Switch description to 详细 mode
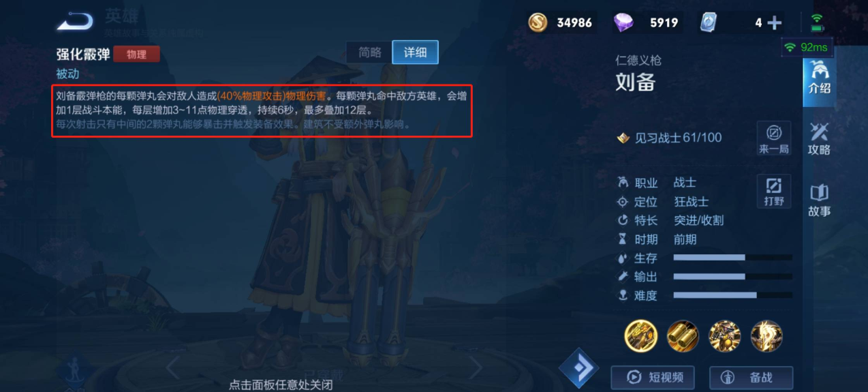The height and width of the screenshot is (392, 868). [415, 52]
